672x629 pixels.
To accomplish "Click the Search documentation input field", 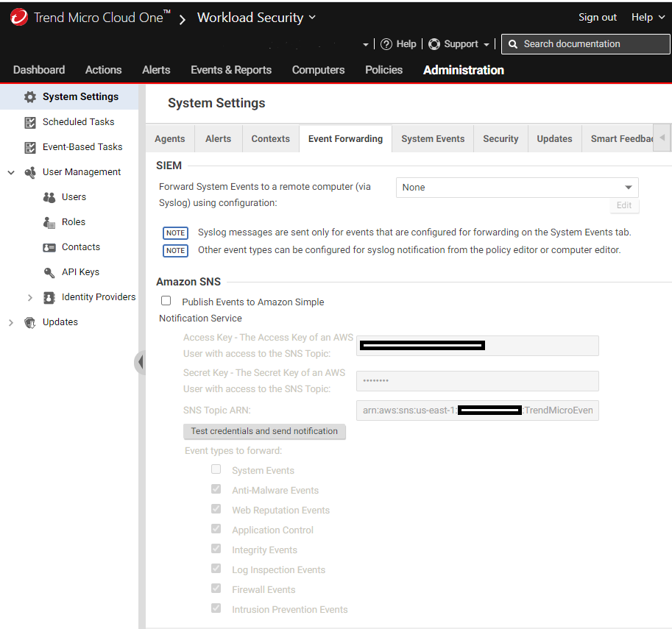I will (585, 44).
